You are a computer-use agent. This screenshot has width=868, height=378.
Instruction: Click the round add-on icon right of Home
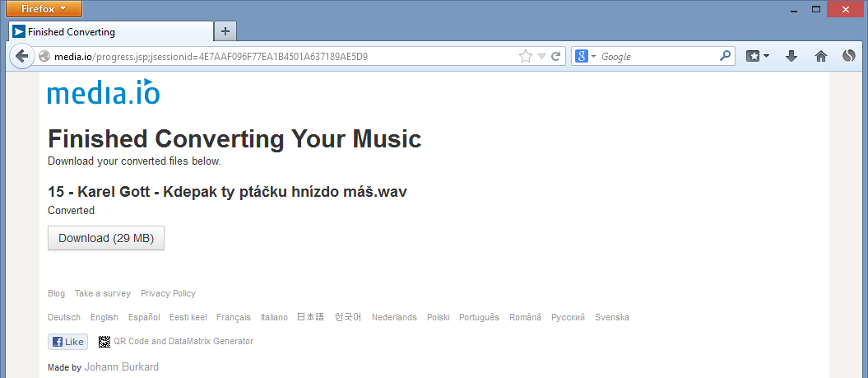point(848,56)
